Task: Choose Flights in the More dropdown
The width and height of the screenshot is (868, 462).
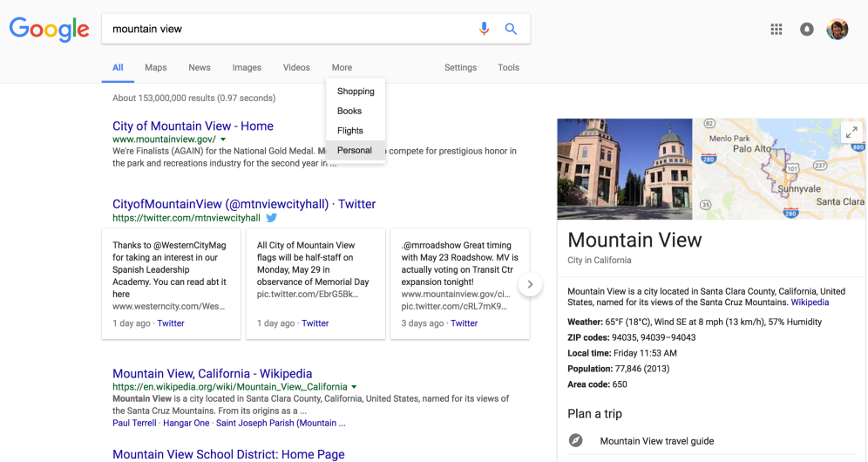Action: click(350, 131)
